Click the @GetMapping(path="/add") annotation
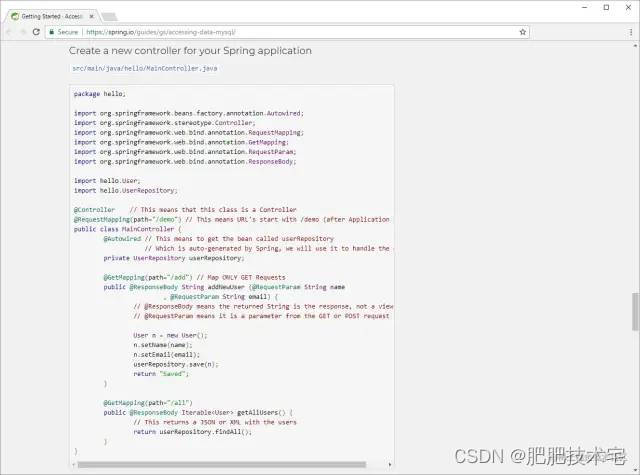Image resolution: width=640 pixels, height=475 pixels. point(148,277)
